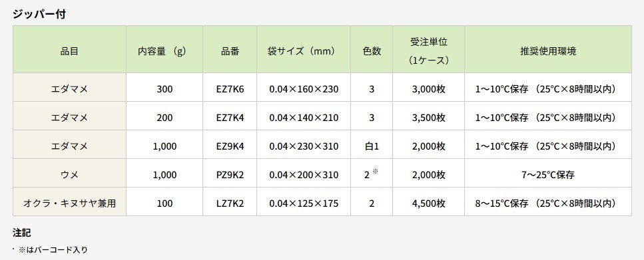The image size is (644, 260).
Task: Click the ウメ item cell
Action: pos(69,175)
